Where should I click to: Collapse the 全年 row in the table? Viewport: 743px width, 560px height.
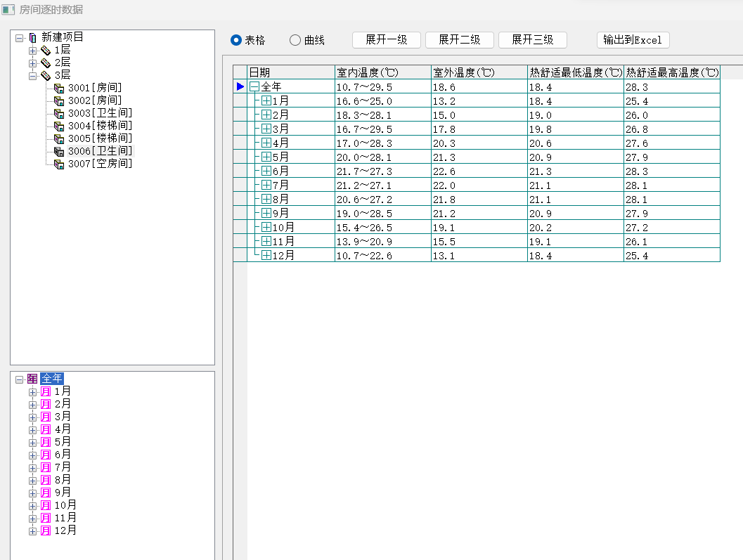pos(254,87)
